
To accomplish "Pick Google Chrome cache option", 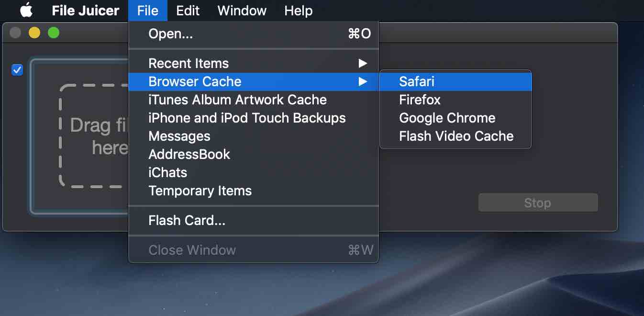I will click(447, 118).
